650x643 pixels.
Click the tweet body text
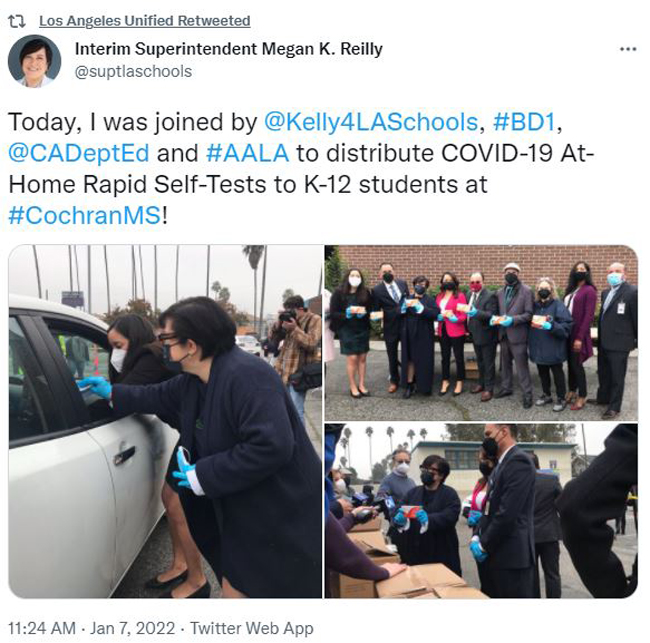tap(301, 169)
